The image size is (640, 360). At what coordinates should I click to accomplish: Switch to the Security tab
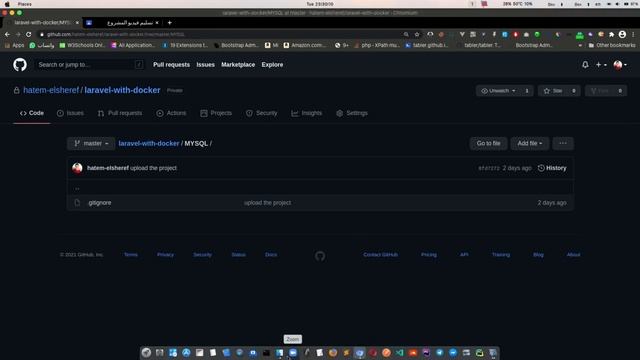(262, 113)
